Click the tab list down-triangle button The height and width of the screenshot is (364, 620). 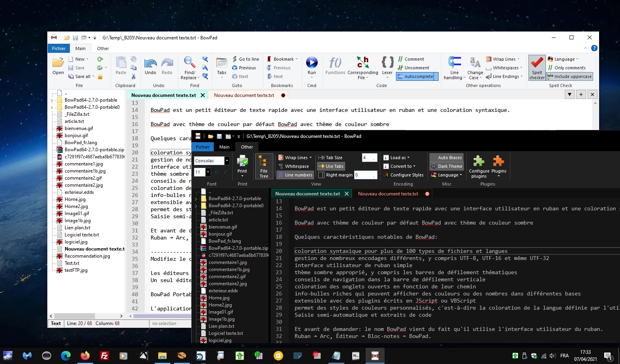click(570, 95)
